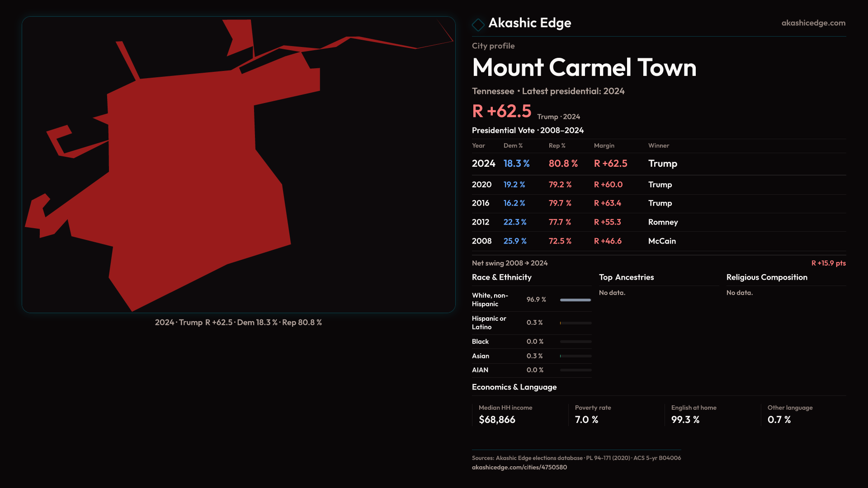The height and width of the screenshot is (488, 868).
Task: Open the akashicedge.com link in header
Action: [813, 23]
